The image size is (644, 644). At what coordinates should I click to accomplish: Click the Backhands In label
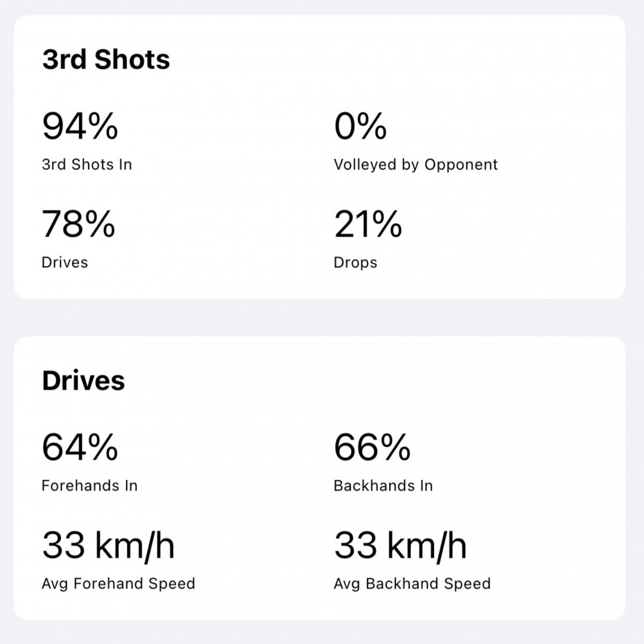383,486
